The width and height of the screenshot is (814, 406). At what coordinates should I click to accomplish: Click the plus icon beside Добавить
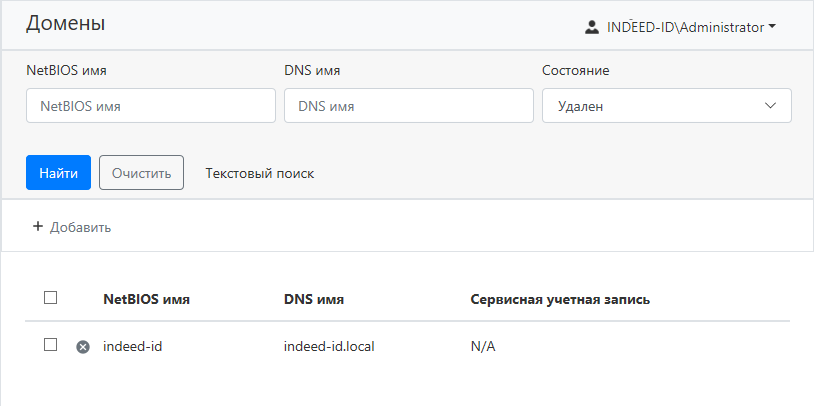pyautogui.click(x=38, y=227)
